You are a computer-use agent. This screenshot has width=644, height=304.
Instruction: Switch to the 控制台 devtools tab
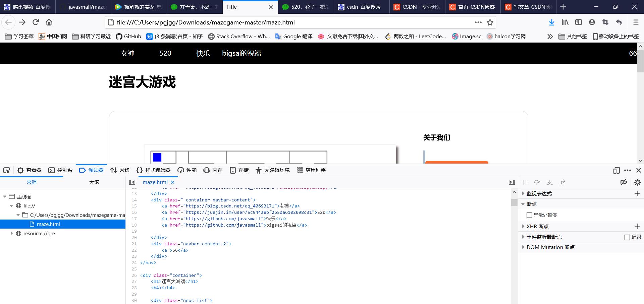[60, 170]
